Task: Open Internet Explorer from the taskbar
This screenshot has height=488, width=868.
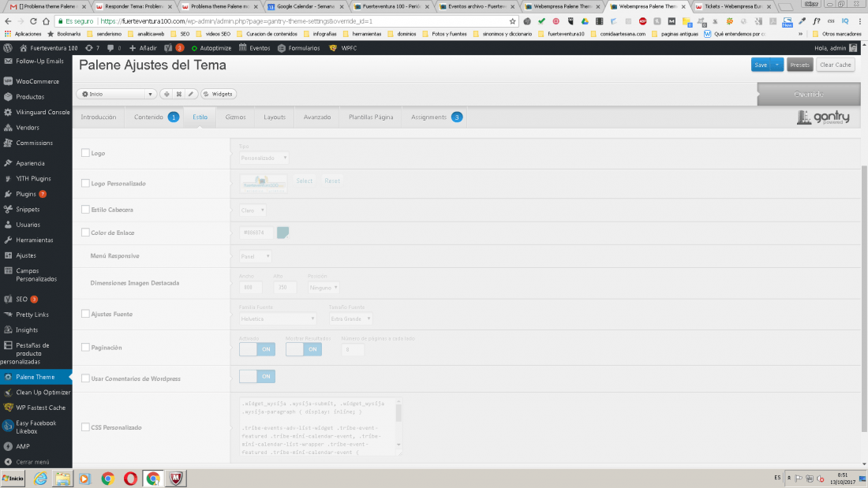Action: pyautogui.click(x=40, y=478)
